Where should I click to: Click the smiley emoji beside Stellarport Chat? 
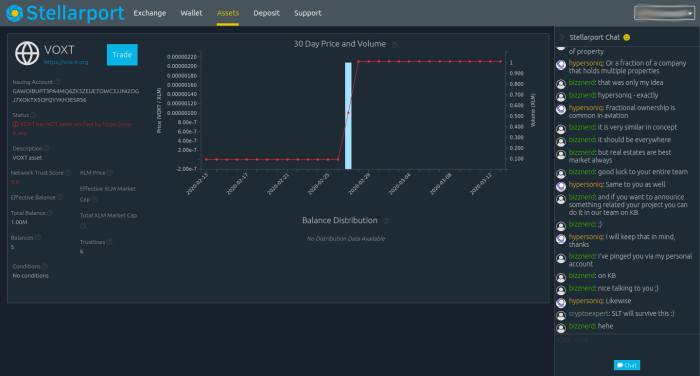[626, 38]
